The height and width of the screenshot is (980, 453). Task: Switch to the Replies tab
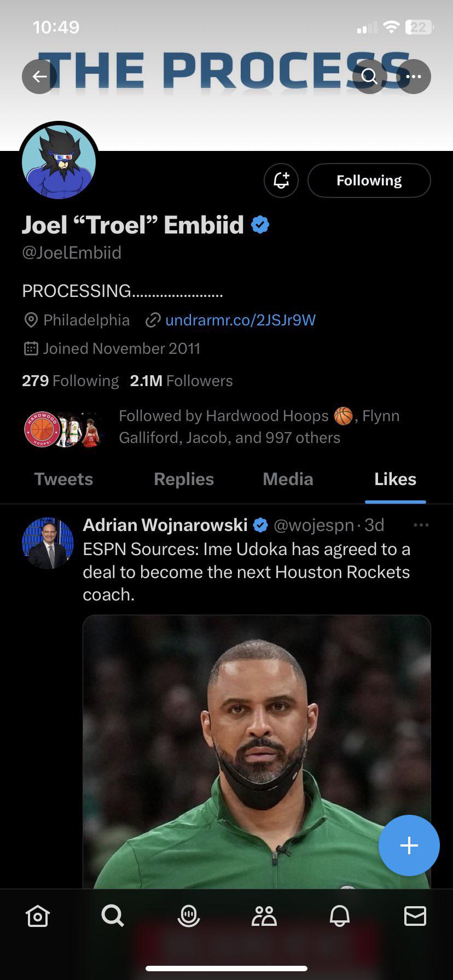(x=184, y=479)
